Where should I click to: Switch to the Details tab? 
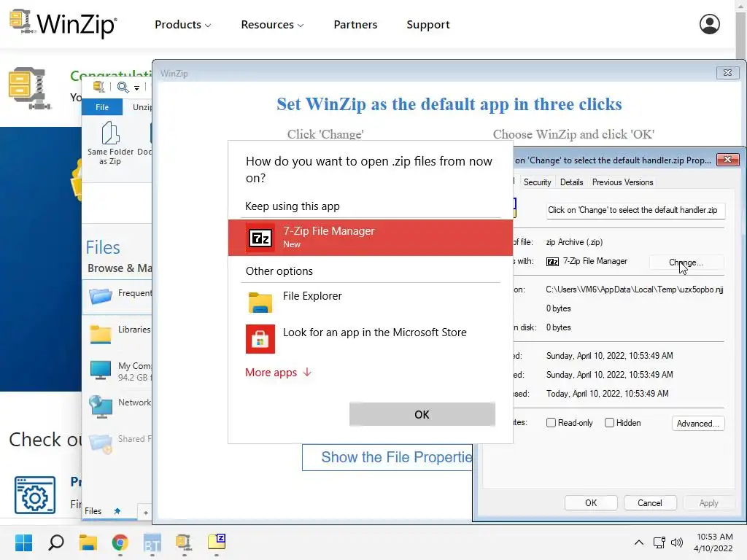[x=571, y=182]
